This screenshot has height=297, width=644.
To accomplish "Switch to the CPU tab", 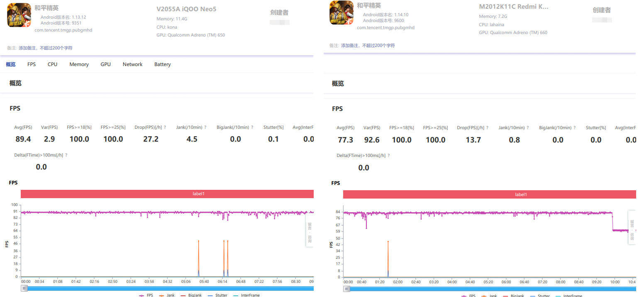I will point(52,64).
